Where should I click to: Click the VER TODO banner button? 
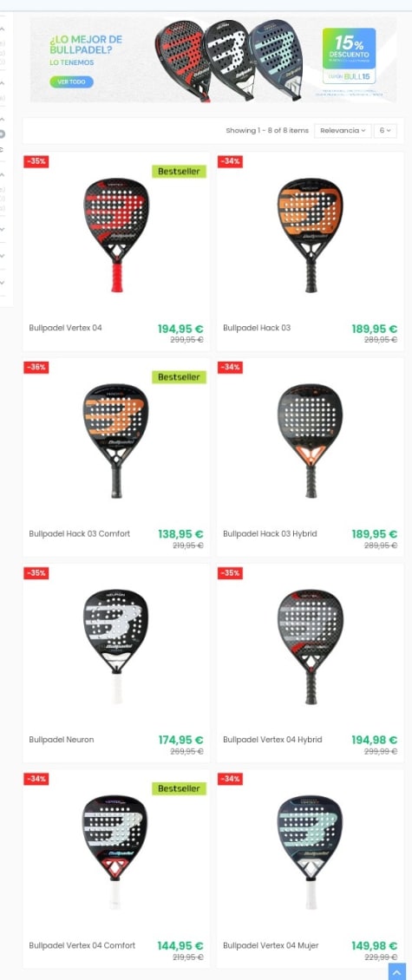click(x=72, y=82)
